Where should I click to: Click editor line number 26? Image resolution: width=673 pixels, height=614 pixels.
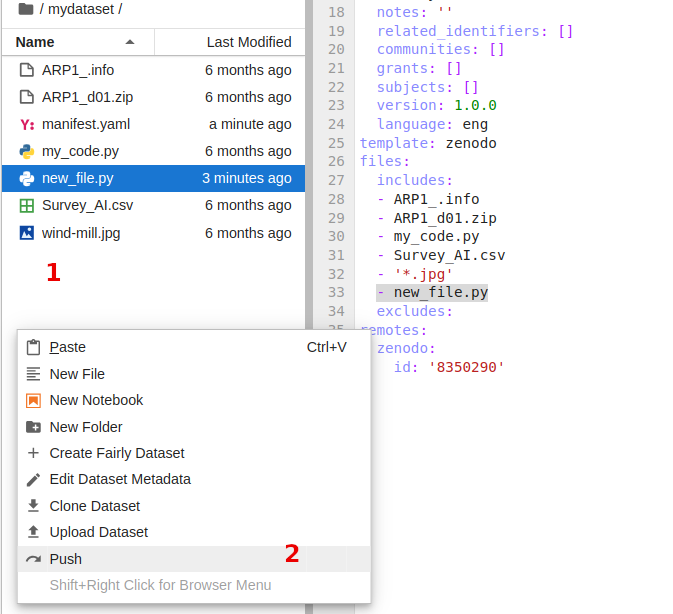point(336,161)
